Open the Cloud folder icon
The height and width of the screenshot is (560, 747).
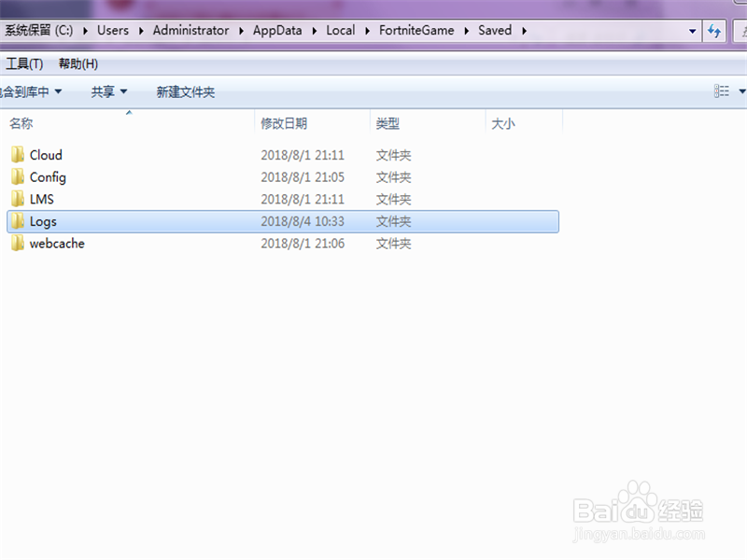[x=18, y=155]
